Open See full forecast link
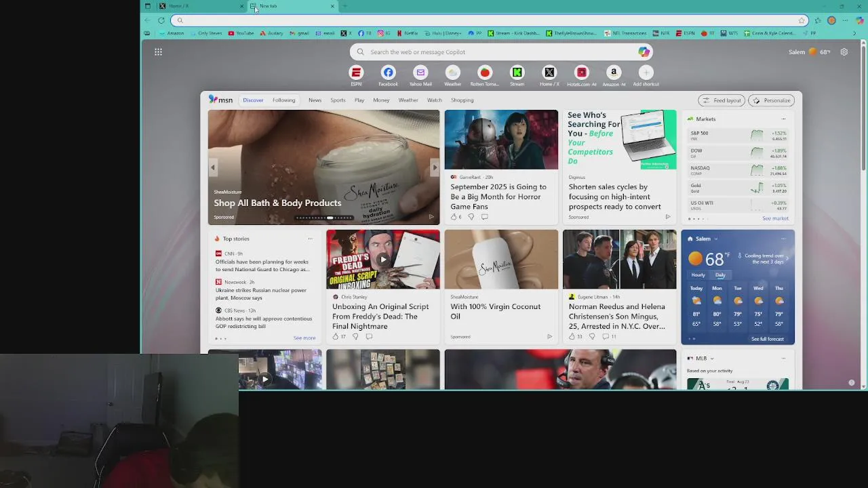 767,339
